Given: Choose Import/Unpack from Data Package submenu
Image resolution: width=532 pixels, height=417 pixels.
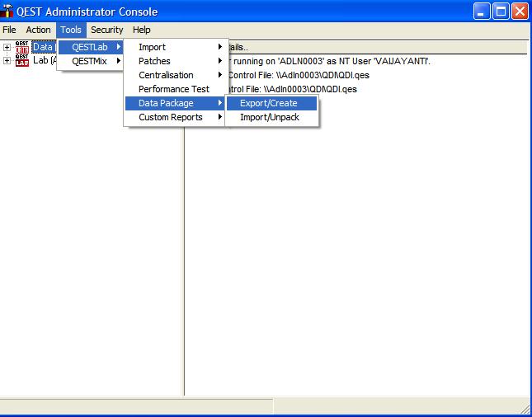Looking at the screenshot, I should [269, 117].
